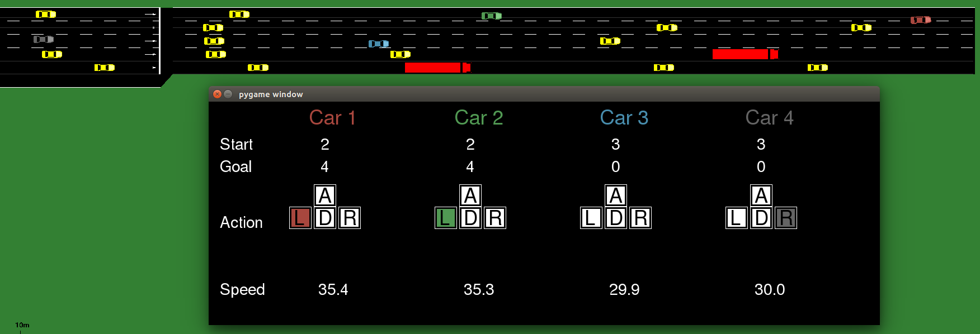Click the Speed row label
Viewport: 980px width, 334px height.
tap(242, 289)
